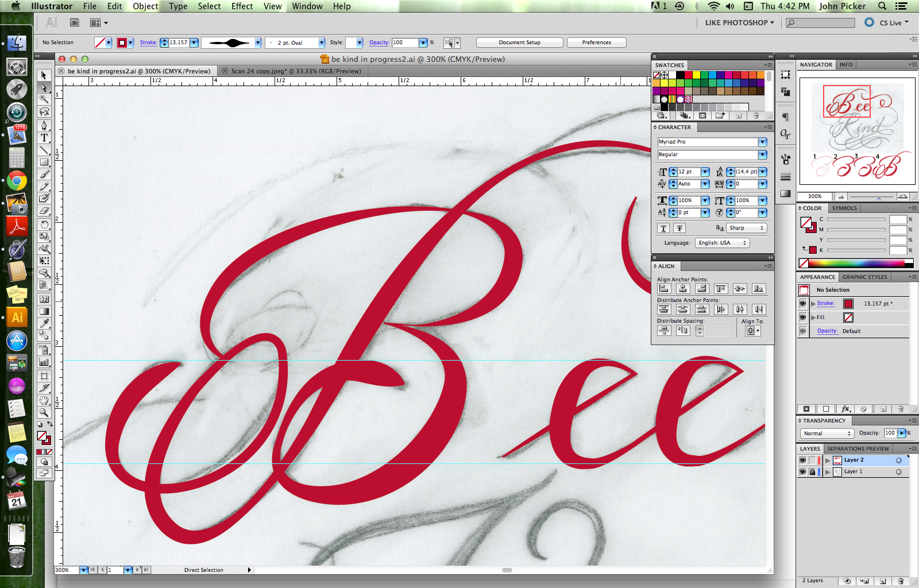
Task: Open the font size 12 pt dropdown
Action: click(705, 172)
